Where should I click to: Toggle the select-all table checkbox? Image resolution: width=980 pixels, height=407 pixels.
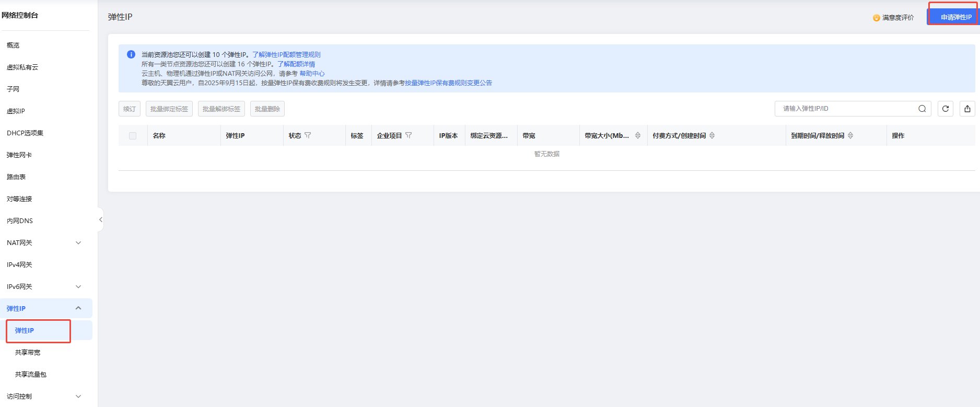pos(133,136)
